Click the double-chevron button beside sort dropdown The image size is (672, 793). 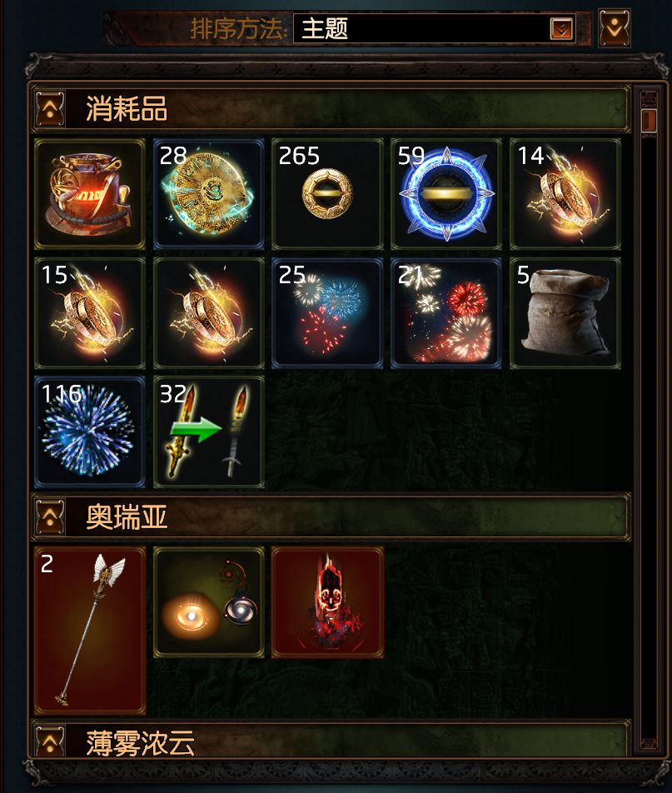615,28
